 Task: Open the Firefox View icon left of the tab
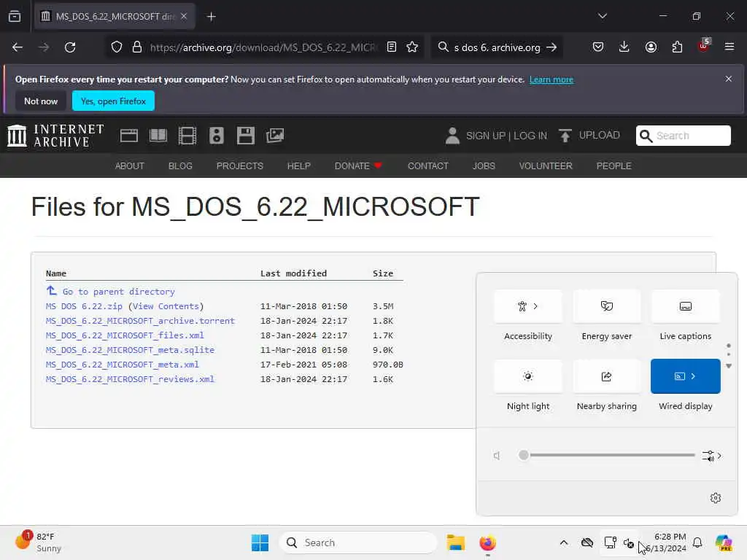15,16
